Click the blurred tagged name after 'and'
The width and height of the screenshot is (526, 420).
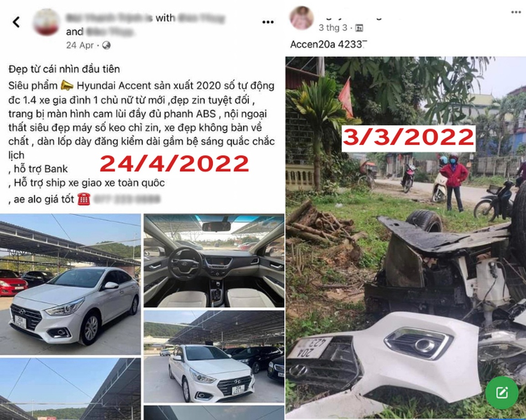point(110,32)
